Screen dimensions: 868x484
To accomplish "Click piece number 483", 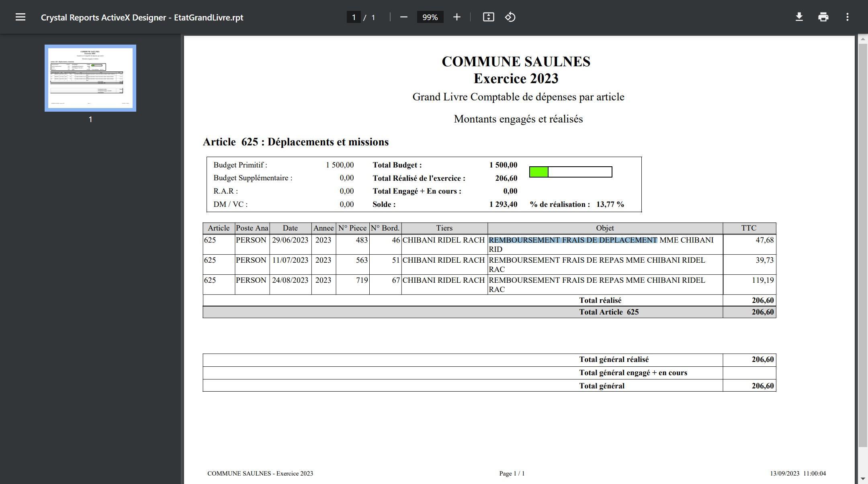I will pyautogui.click(x=362, y=240).
